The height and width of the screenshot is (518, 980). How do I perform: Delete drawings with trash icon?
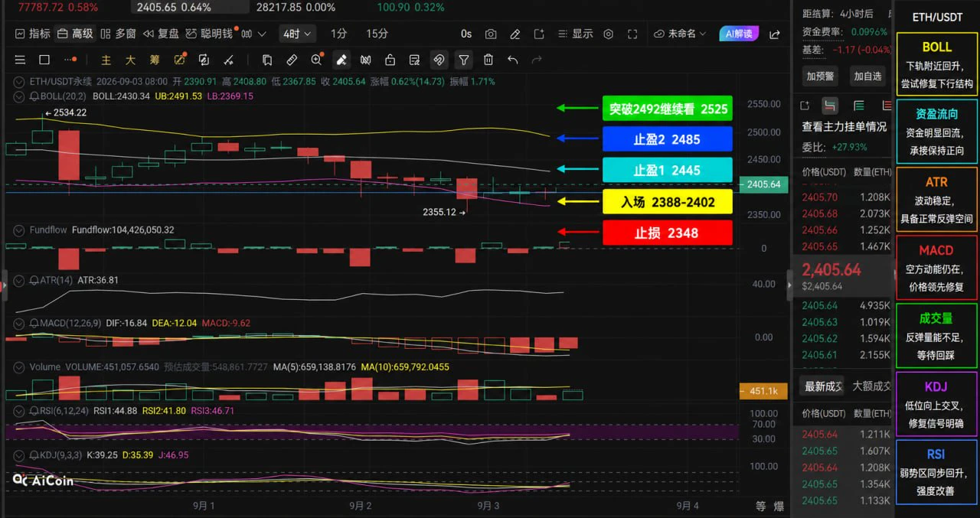(x=488, y=60)
